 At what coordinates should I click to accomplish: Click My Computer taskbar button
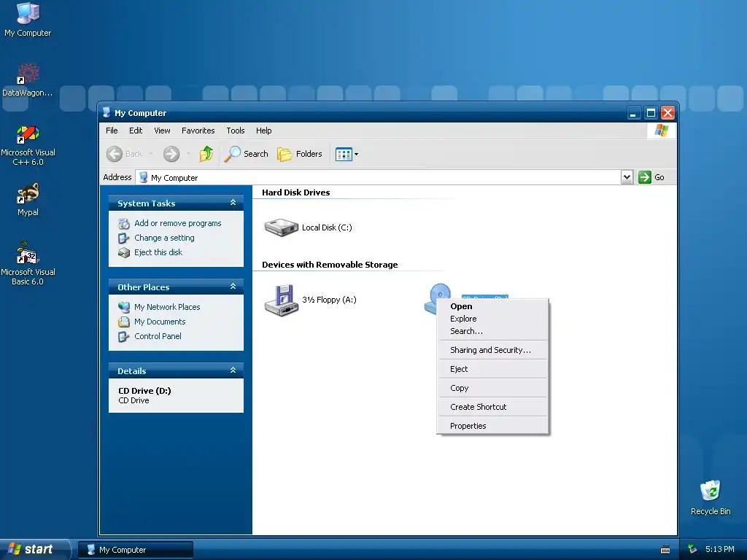[136, 550]
